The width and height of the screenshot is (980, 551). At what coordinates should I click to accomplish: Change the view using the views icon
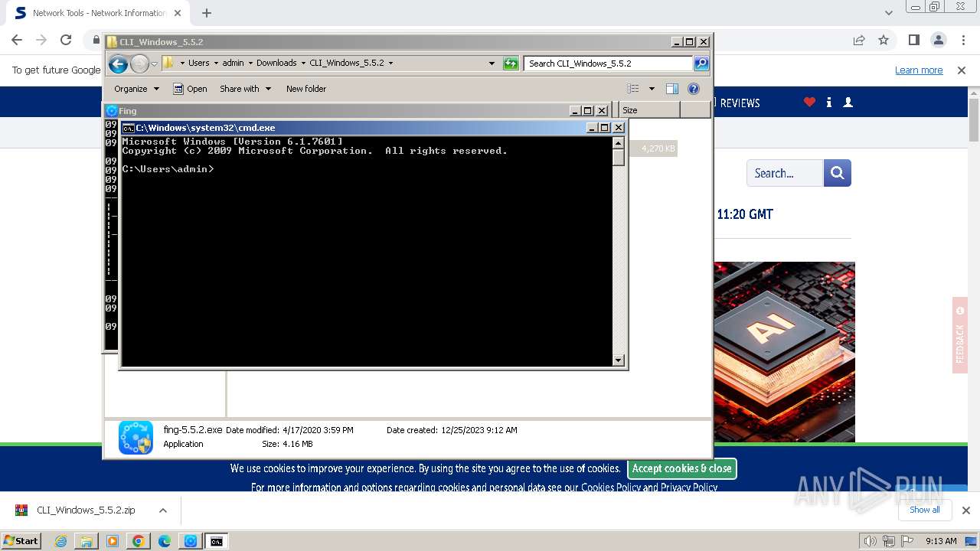click(x=633, y=89)
